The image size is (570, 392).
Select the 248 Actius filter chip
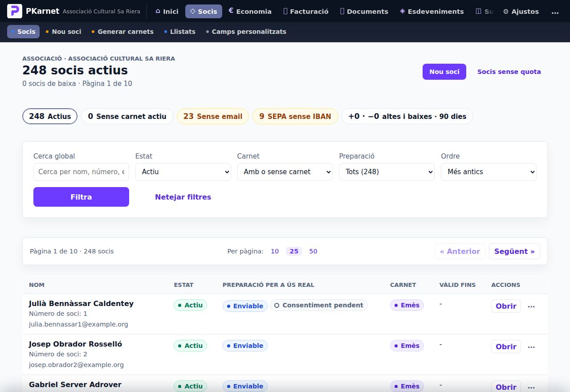tap(50, 116)
